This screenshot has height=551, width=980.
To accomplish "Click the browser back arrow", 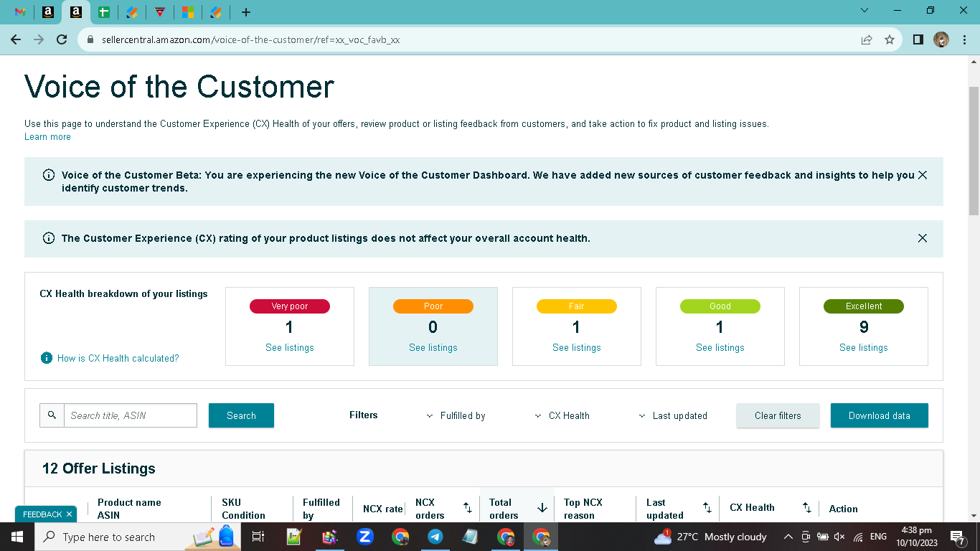I will pyautogui.click(x=16, y=39).
